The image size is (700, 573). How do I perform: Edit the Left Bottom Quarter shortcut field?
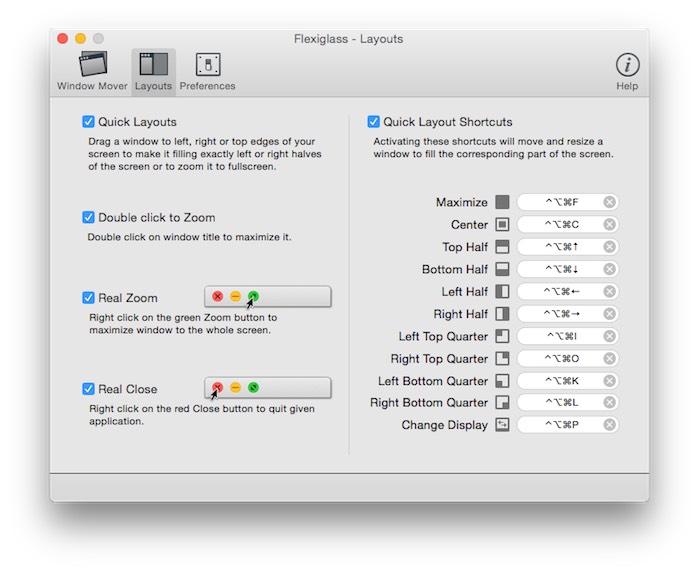pos(567,381)
